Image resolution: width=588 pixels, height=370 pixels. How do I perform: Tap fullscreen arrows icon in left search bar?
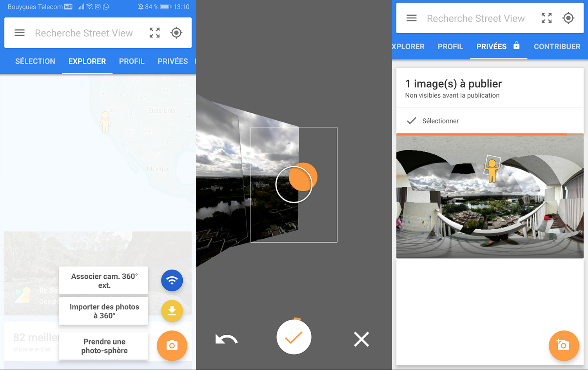coord(155,33)
